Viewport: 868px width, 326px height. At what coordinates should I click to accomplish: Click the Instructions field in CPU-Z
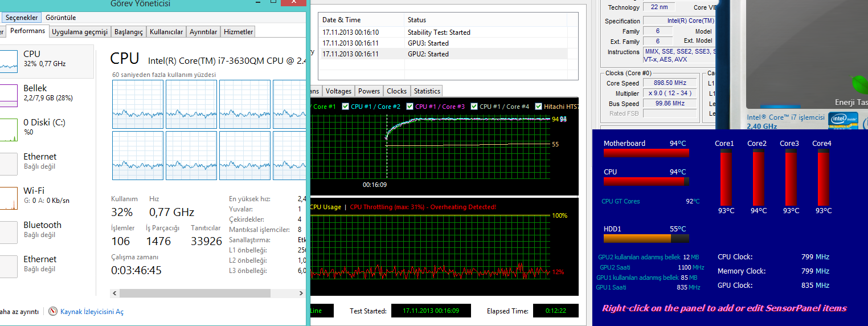[x=678, y=55]
